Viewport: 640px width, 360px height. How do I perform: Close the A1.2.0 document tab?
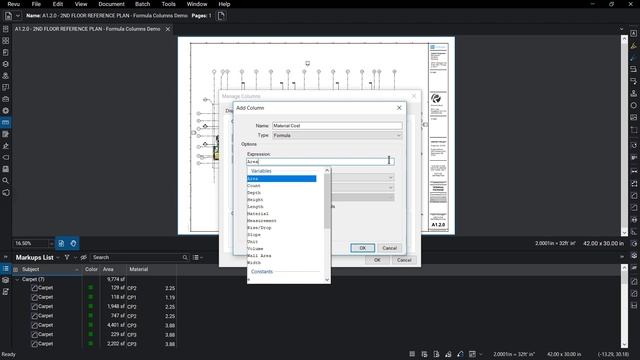[x=168, y=29]
